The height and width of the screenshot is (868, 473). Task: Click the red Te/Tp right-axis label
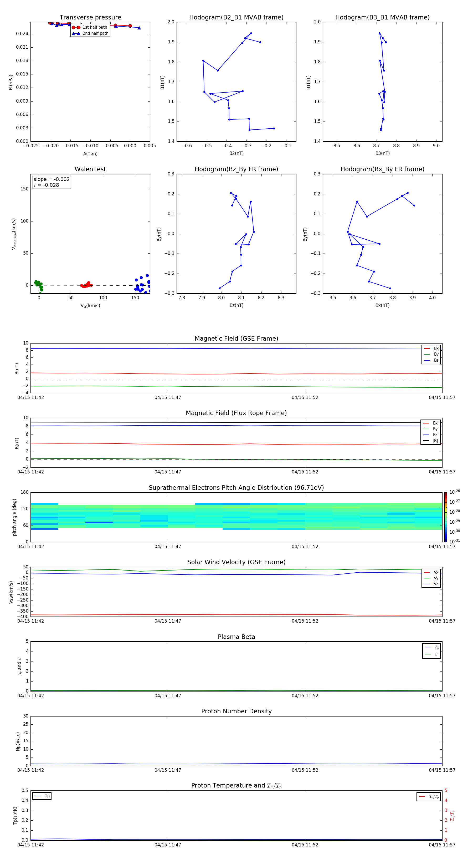point(453,816)
